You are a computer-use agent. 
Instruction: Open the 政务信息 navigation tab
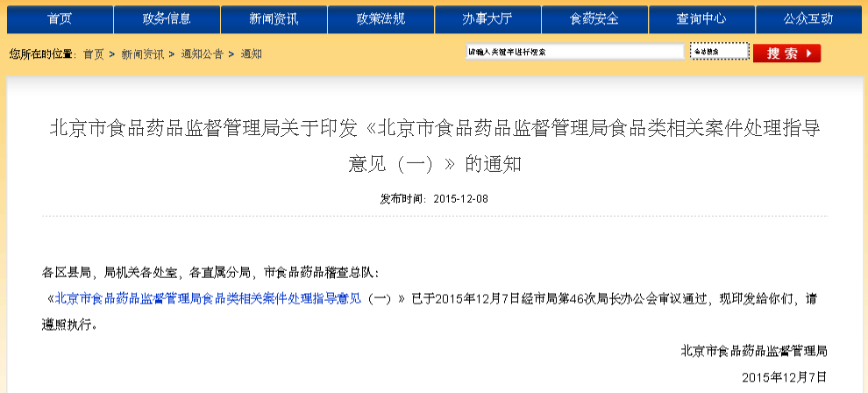point(167,18)
